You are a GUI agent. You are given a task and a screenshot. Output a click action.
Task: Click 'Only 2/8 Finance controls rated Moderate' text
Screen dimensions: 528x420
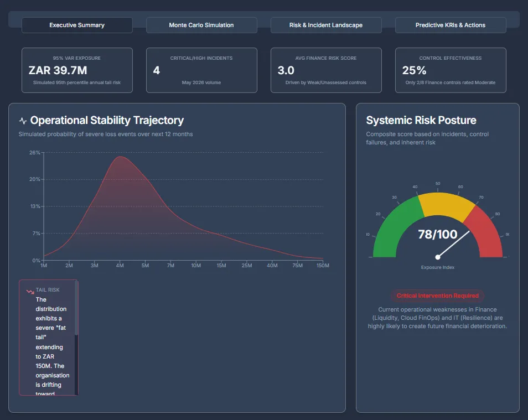tap(450, 82)
